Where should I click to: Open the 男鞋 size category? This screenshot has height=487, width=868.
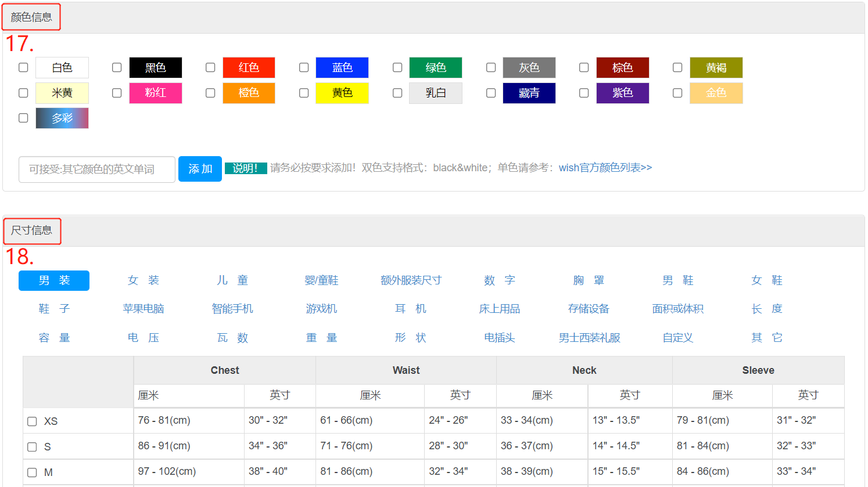tap(678, 280)
